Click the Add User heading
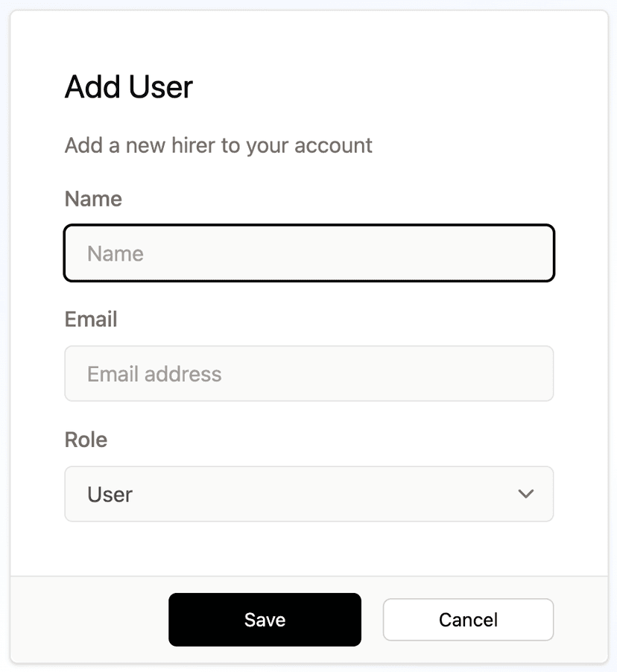 click(x=128, y=86)
